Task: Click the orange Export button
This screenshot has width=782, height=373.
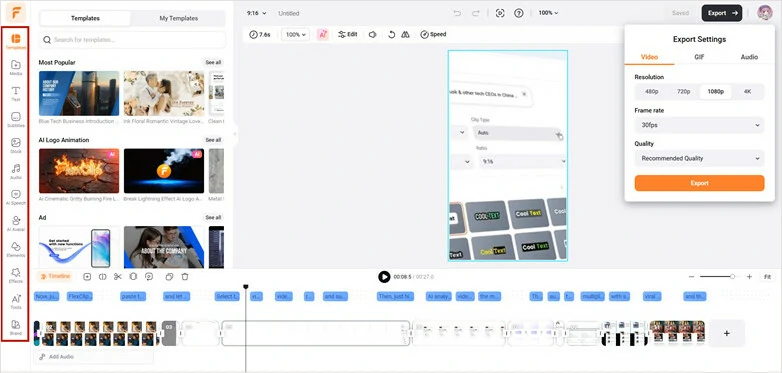Action: tap(699, 183)
